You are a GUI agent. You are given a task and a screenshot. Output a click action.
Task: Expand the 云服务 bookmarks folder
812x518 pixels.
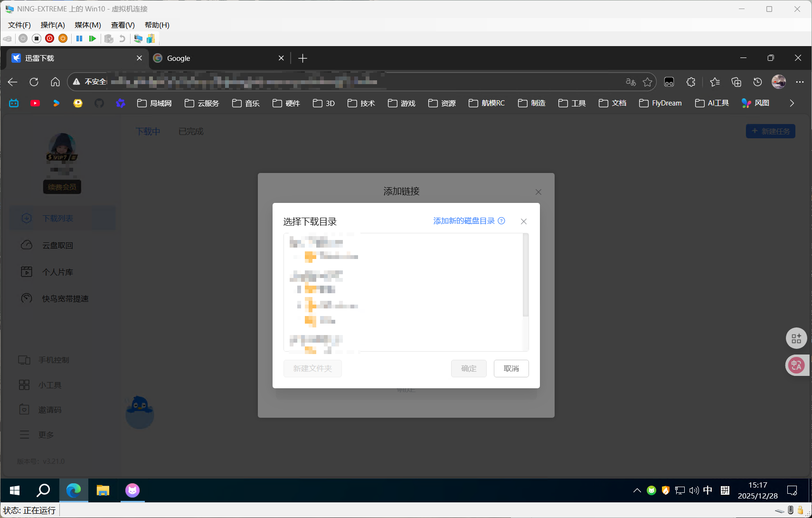pos(202,103)
